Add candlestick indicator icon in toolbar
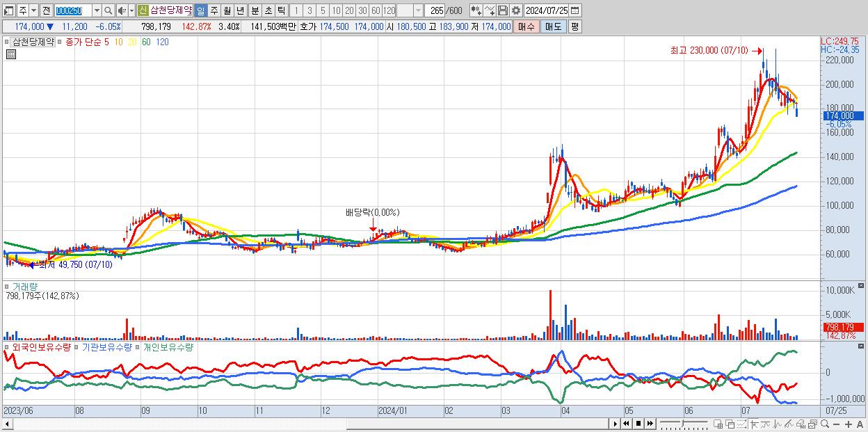The width and height of the screenshot is (868, 432). 476,10
